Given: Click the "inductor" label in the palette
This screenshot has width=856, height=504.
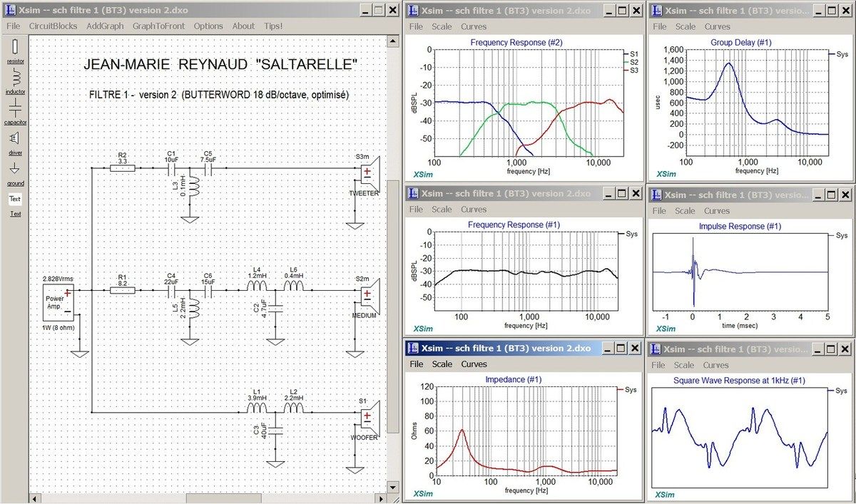Looking at the screenshot, I should [x=15, y=91].
